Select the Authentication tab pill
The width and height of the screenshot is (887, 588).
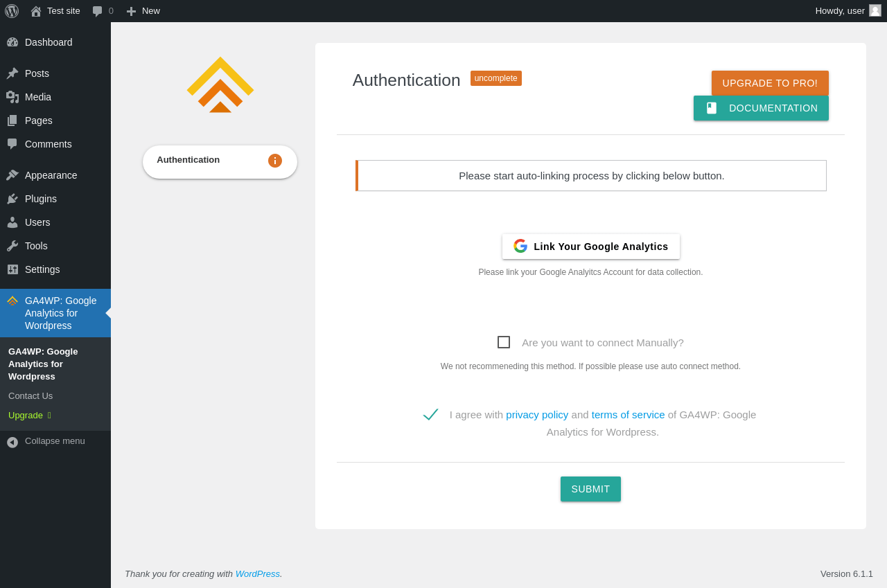pyautogui.click(x=220, y=162)
